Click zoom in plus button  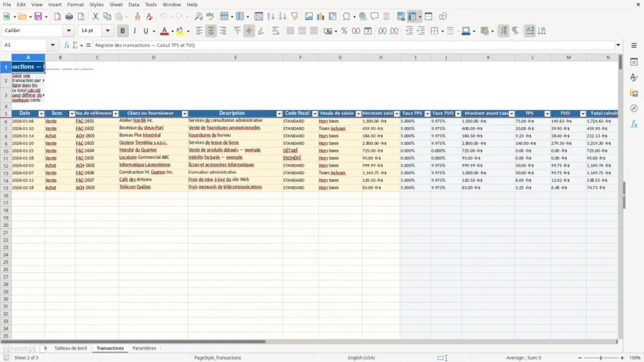[622, 358]
